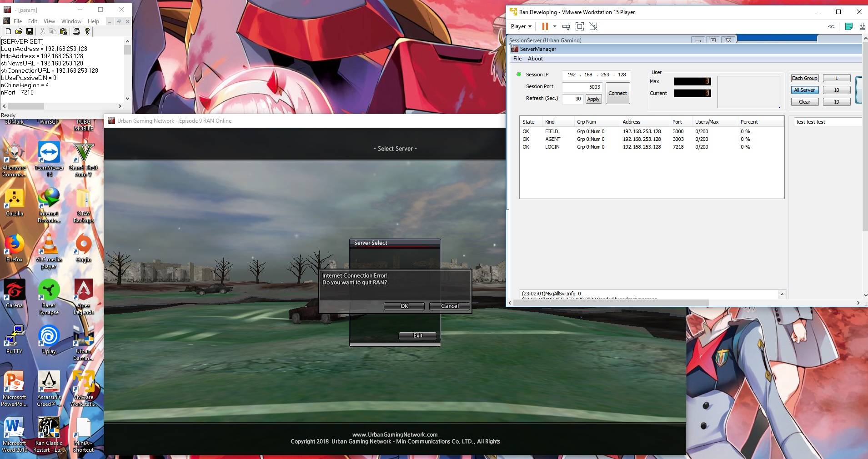This screenshot has width=868, height=459.
Task: Open View menu in param editor
Action: 49,21
